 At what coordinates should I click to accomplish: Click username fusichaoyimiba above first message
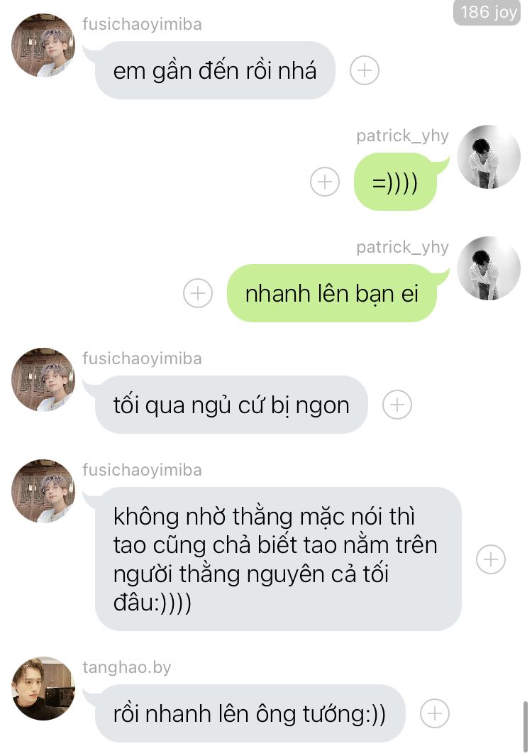[142, 24]
